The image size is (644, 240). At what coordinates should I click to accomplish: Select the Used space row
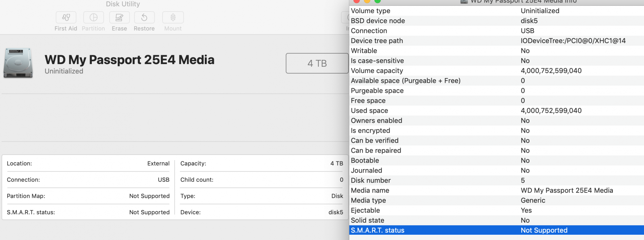[496, 111]
